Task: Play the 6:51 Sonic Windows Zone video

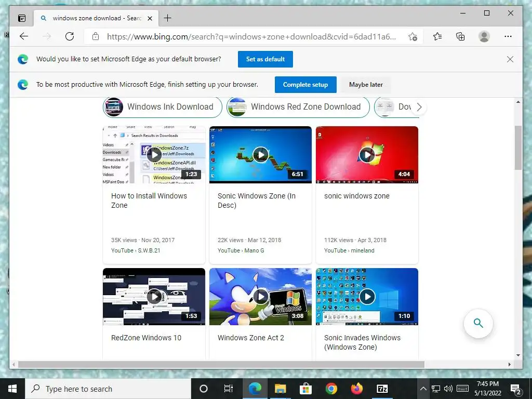Action: click(261, 155)
